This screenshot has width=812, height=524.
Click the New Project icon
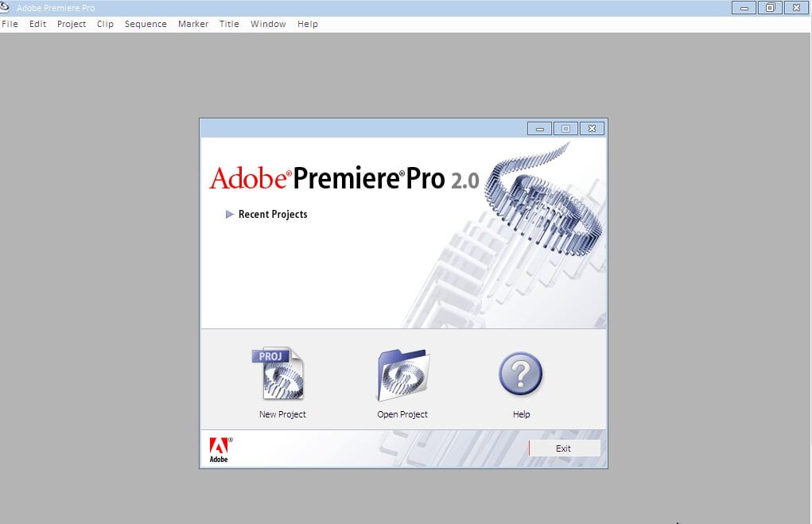pos(278,374)
